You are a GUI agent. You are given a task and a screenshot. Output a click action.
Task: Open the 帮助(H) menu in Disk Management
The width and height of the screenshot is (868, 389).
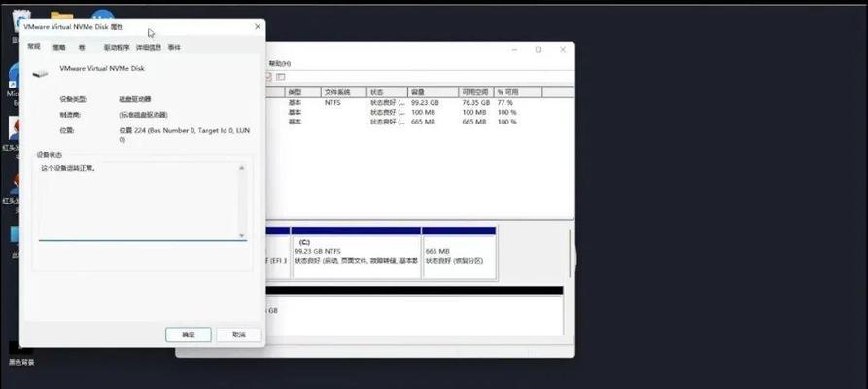(x=280, y=64)
